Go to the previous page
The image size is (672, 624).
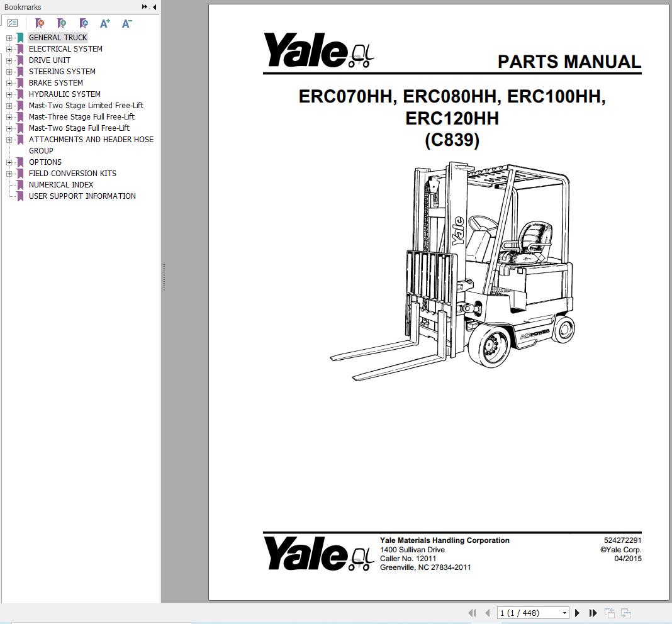click(487, 612)
